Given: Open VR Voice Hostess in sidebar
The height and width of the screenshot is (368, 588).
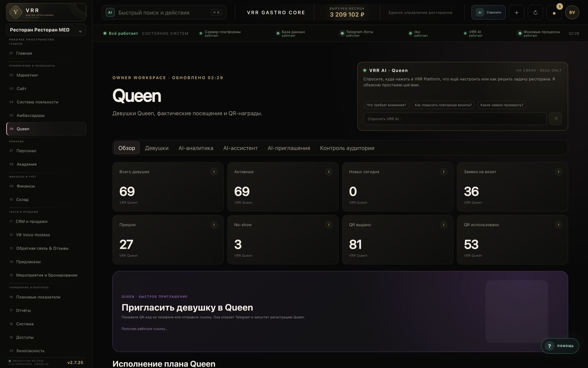Looking at the screenshot, I should 46,235.
